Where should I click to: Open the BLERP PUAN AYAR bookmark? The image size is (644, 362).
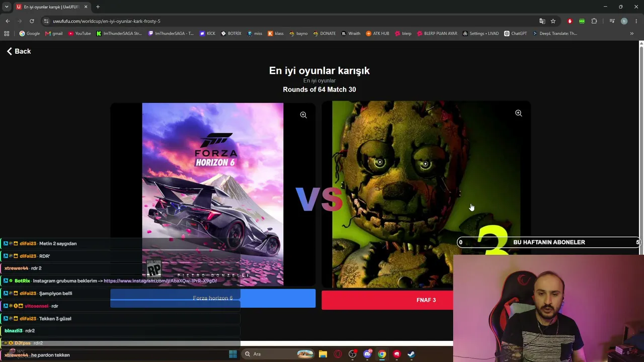click(437, 34)
